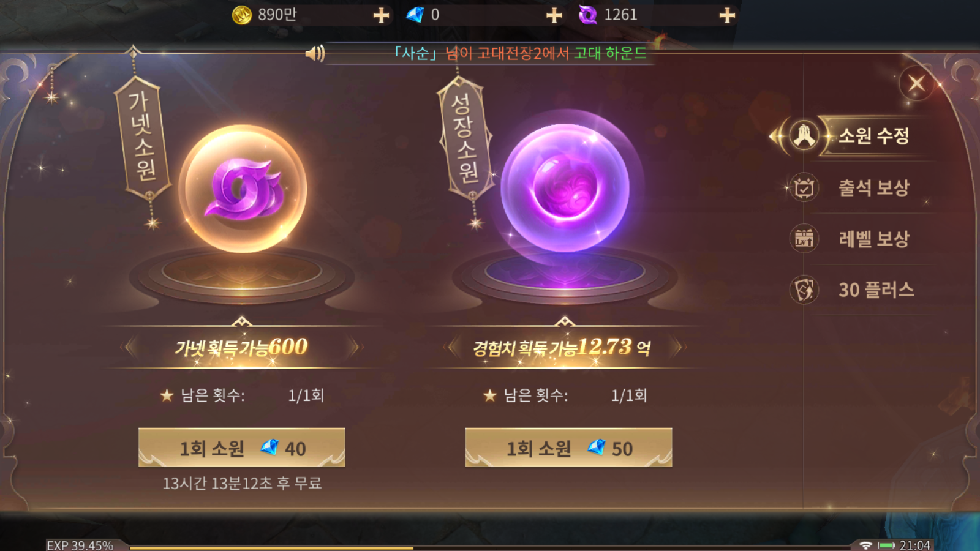This screenshot has width=980, height=551.
Task: Switch to 레벨 보상 tab
Action: [x=873, y=238]
